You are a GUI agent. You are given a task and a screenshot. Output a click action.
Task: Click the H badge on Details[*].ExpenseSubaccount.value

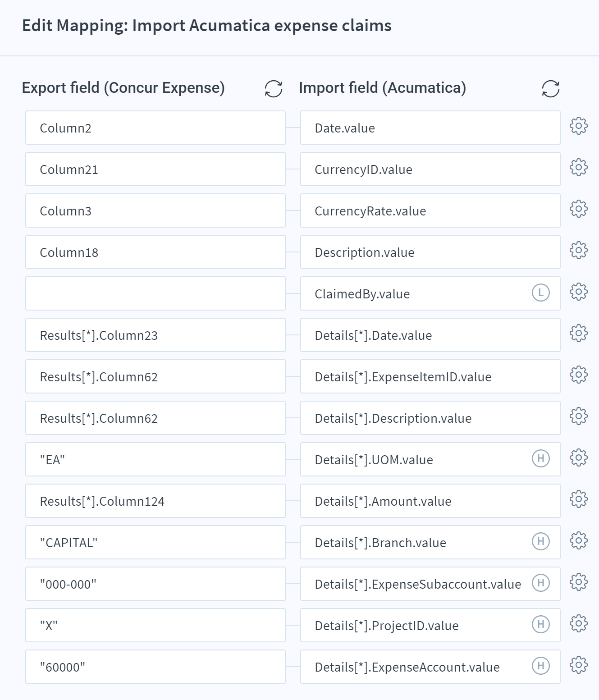(541, 583)
